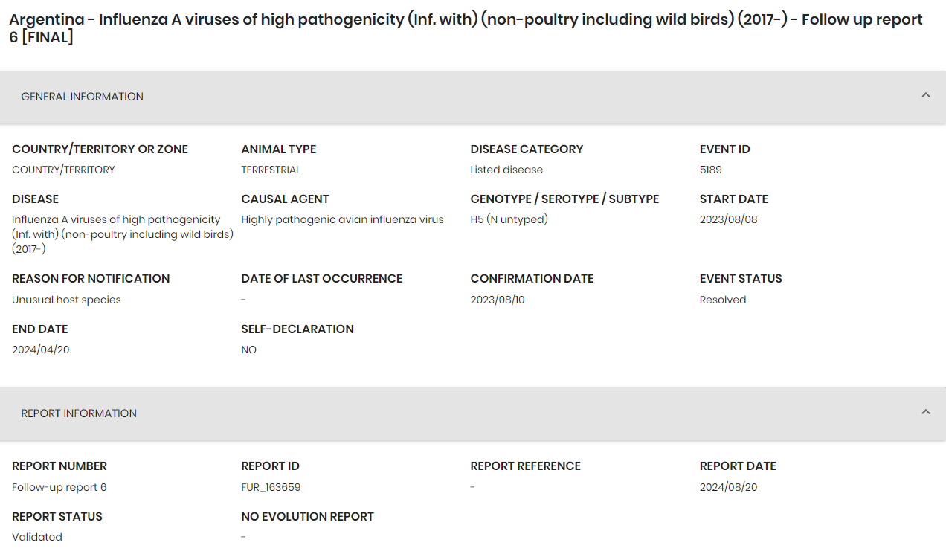This screenshot has height=560, width=946.
Task: Click the Follow-up report 6 number value
Action: click(59, 487)
